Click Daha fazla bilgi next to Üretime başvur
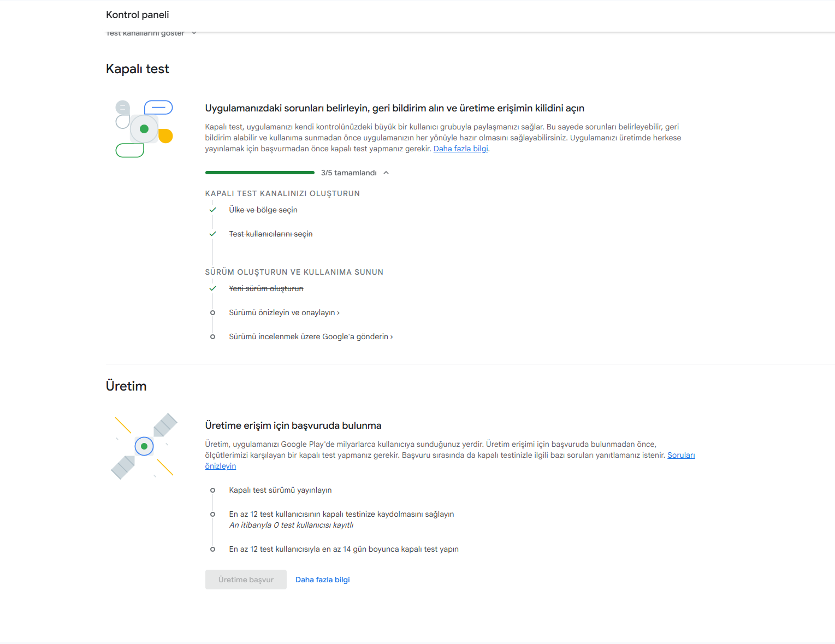This screenshot has width=835, height=644. (x=323, y=580)
